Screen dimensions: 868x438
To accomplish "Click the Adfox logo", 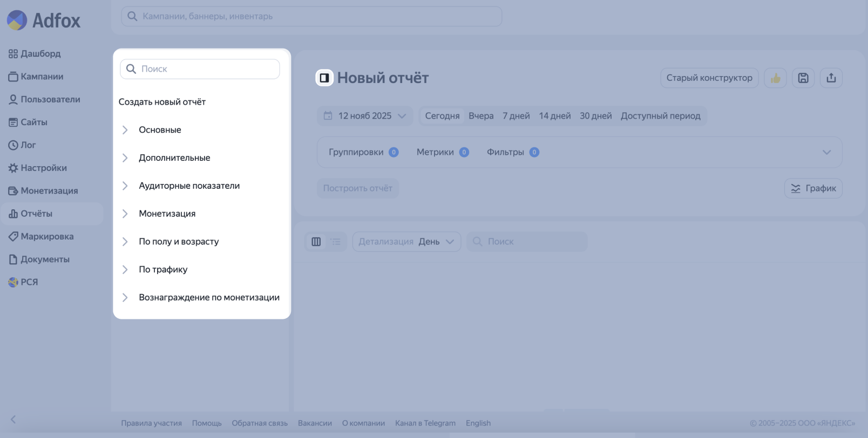I will click(x=44, y=20).
